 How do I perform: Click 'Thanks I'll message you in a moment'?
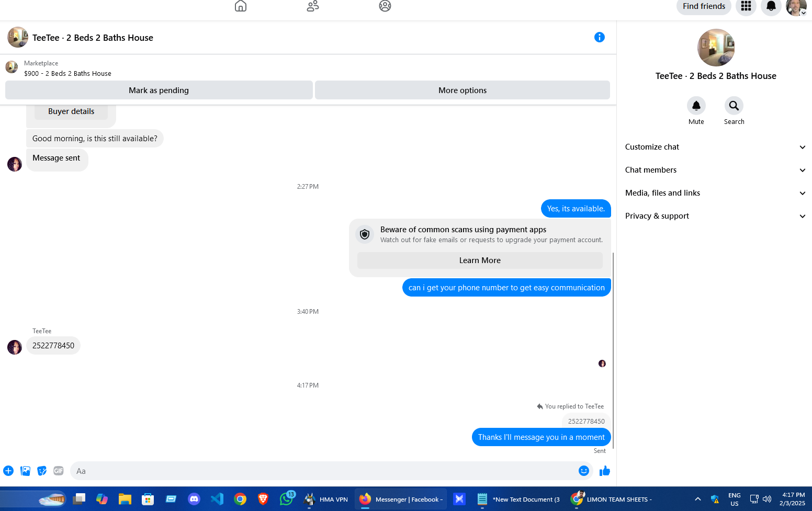[542, 437]
